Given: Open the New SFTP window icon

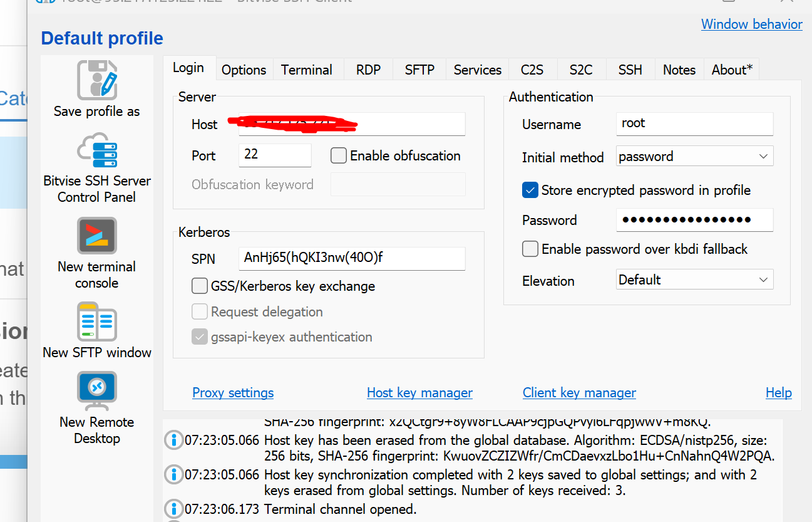Looking at the screenshot, I should (x=97, y=321).
